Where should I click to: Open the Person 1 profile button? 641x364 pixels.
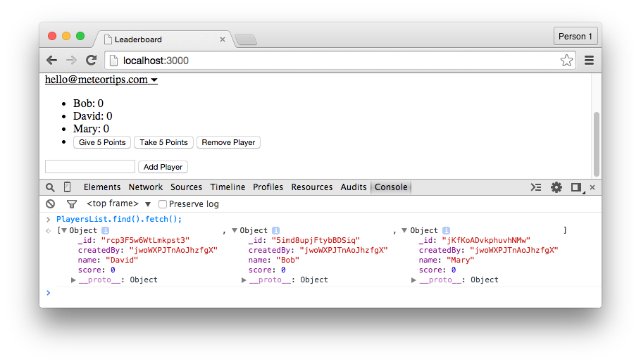pyautogui.click(x=575, y=37)
